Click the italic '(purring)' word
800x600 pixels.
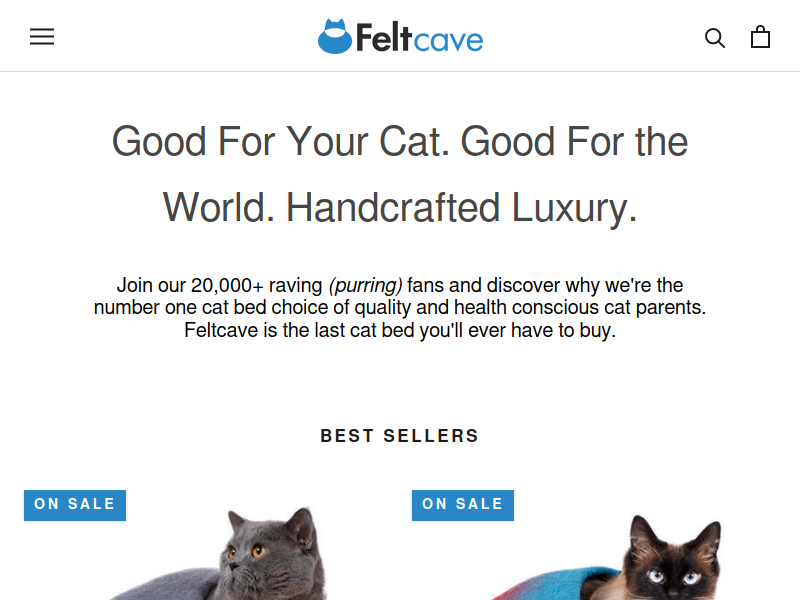point(365,285)
